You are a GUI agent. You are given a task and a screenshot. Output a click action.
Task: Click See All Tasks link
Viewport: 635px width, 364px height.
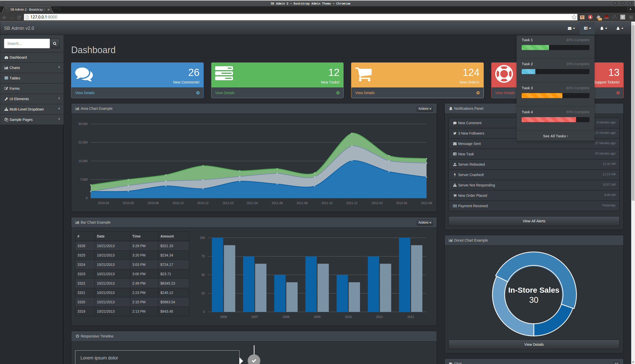555,136
